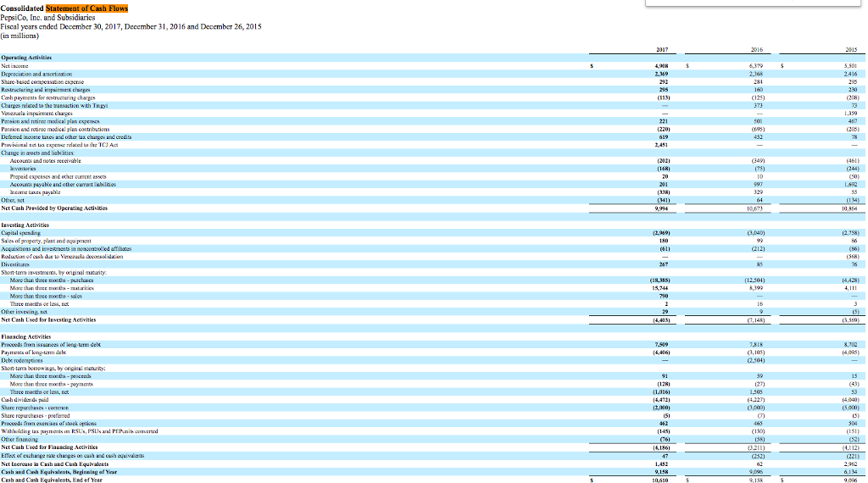Click the 'Income taxes payable' row label
This screenshot has width=868, height=483.
pyautogui.click(x=36, y=192)
